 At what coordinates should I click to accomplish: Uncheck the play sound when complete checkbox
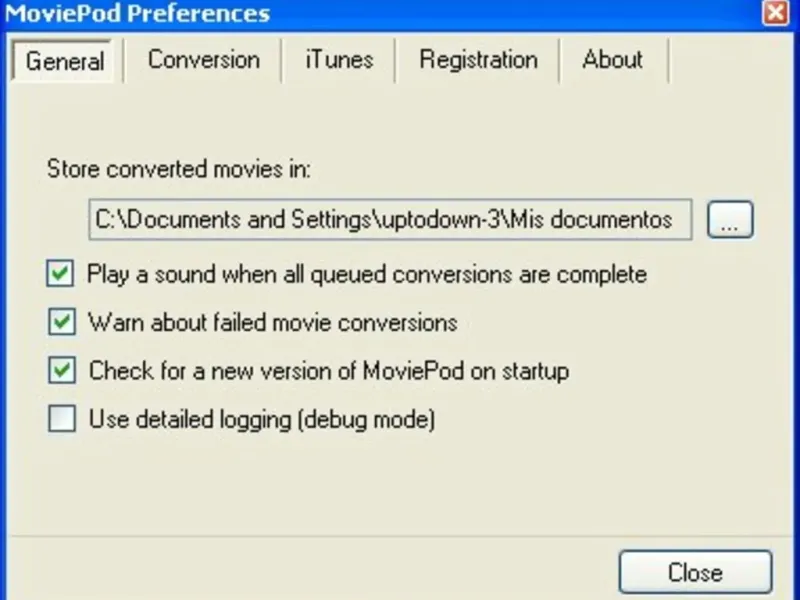[61, 274]
